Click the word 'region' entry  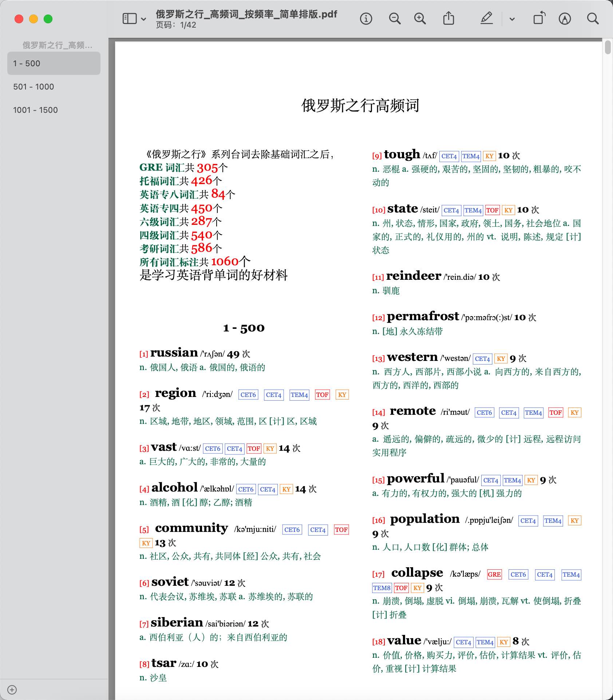coord(175,393)
